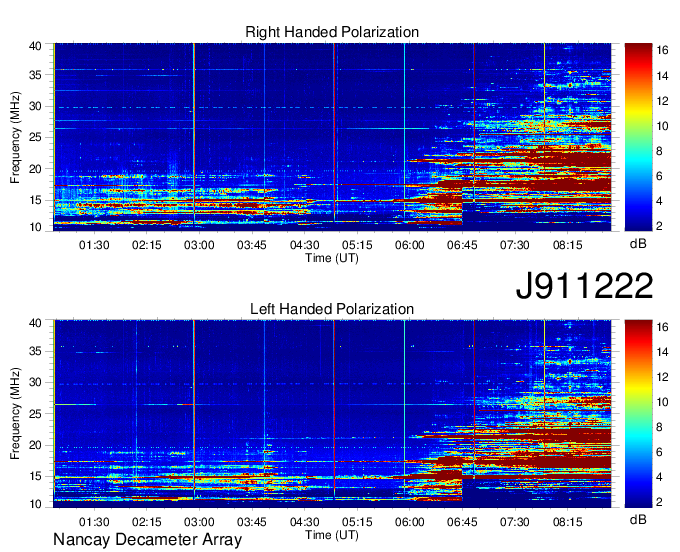Click the 40 MHz tick of Left Handed plot

pos(36,323)
